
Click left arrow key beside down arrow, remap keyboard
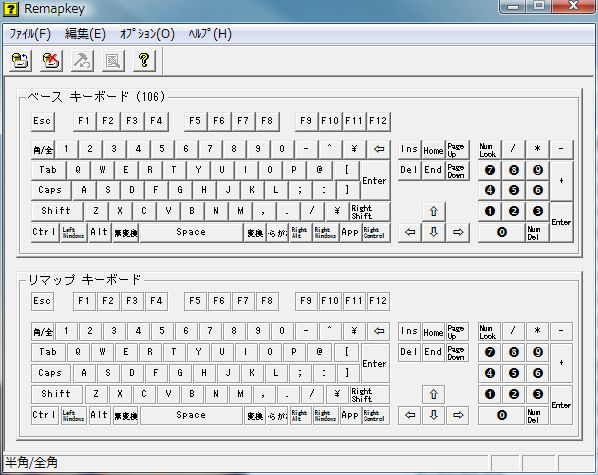point(410,415)
